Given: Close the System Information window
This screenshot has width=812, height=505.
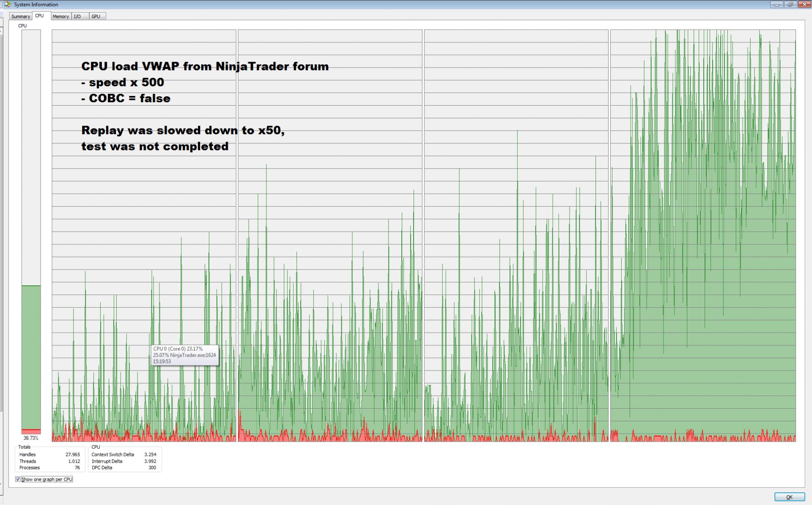Looking at the screenshot, I should point(804,5).
